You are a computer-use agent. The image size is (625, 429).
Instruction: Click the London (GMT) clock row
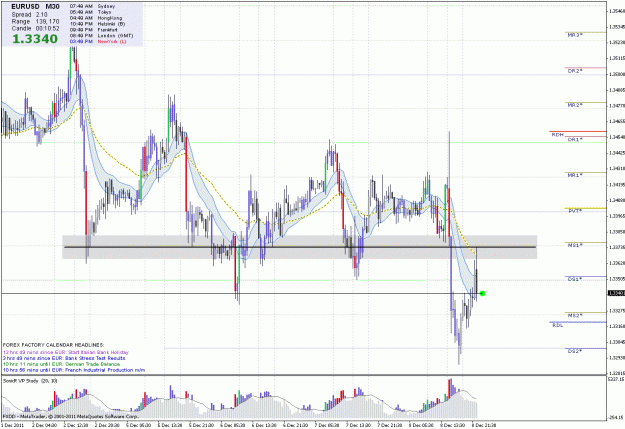point(101,35)
